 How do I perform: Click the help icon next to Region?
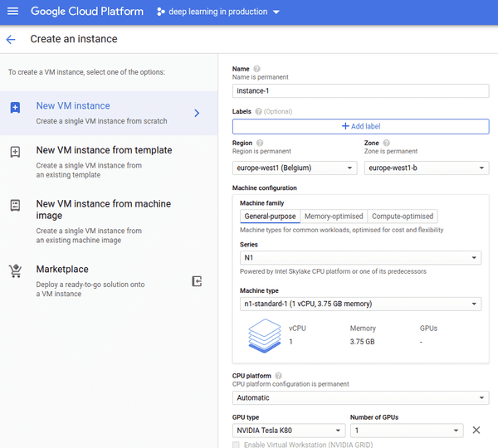(260, 144)
